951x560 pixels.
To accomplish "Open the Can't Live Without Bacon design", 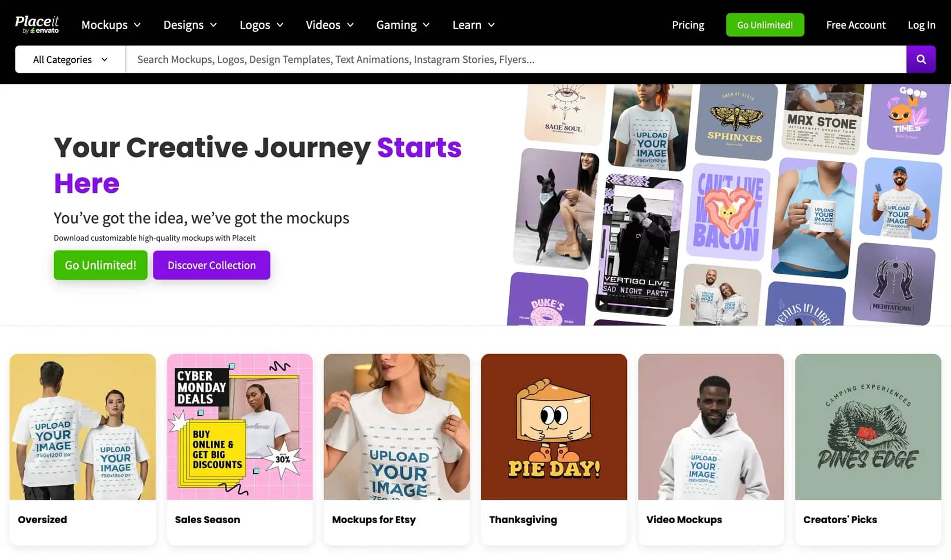I will coord(728,212).
